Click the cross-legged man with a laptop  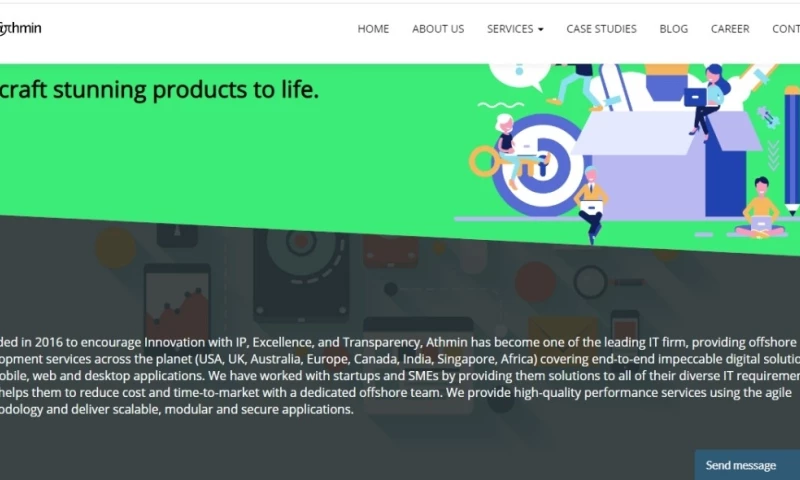761,208
